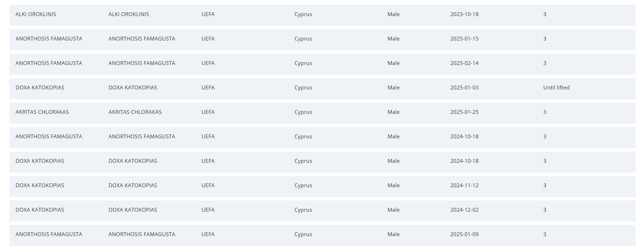This screenshot has height=248, width=644.
Task: Click UEFA in the 2024-12-02 row
Action: (208, 210)
